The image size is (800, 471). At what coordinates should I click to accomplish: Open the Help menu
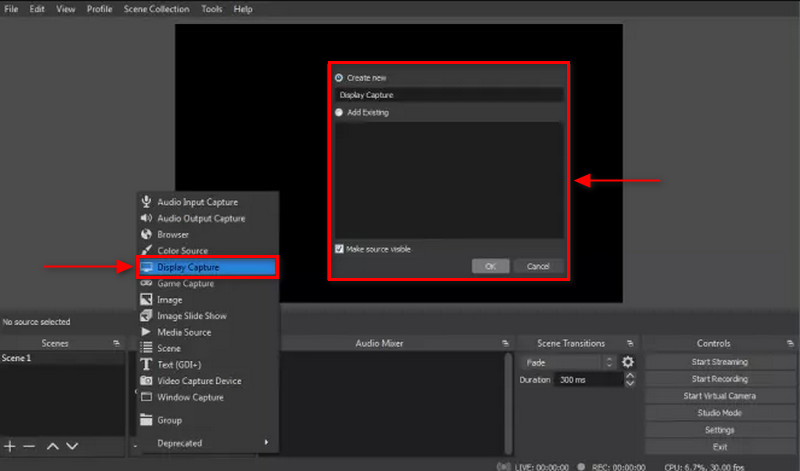(243, 9)
